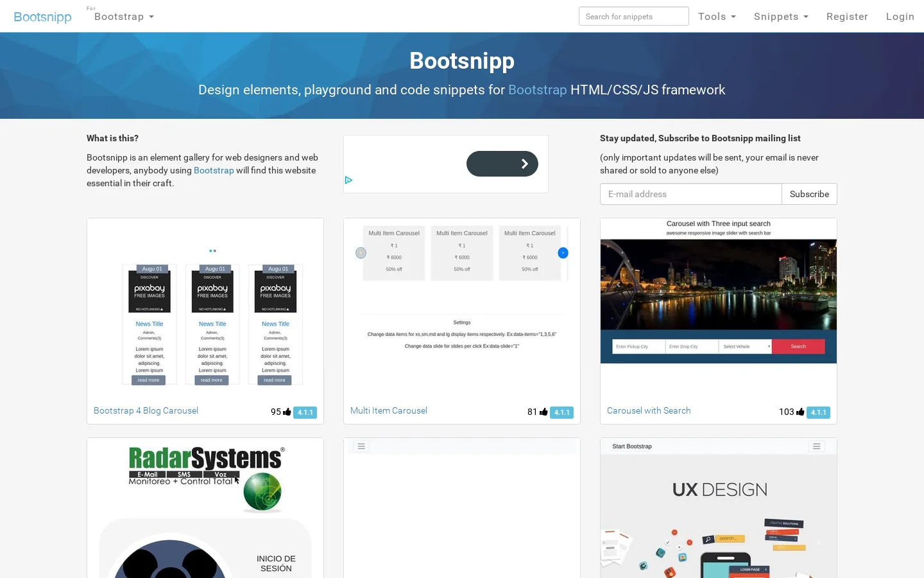Open the Login page
Viewport: 924px width, 578px height.
click(x=900, y=17)
